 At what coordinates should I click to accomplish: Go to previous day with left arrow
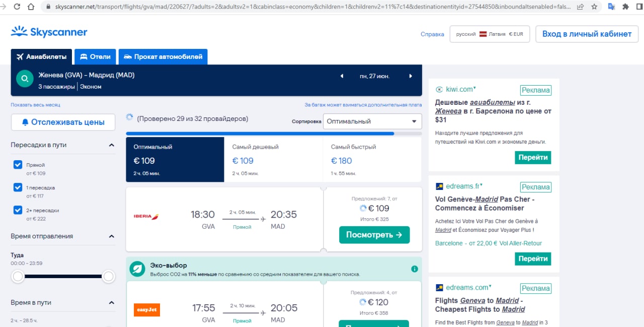(x=342, y=76)
